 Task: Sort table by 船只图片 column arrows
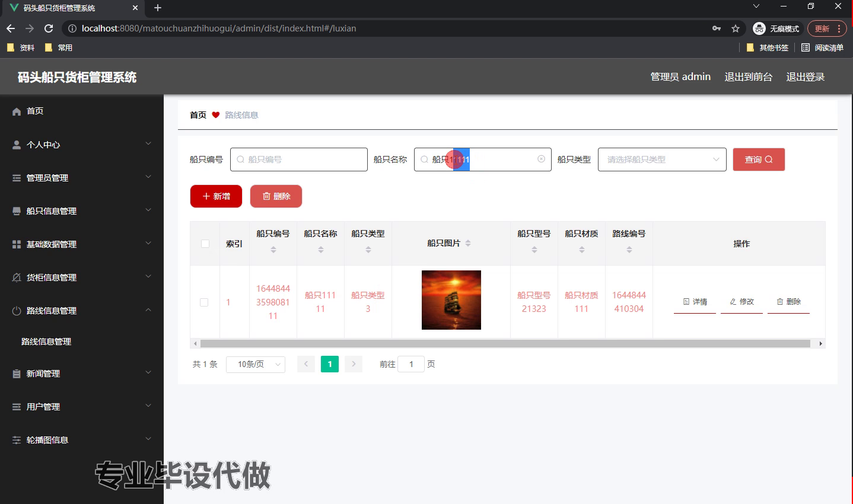click(x=468, y=243)
